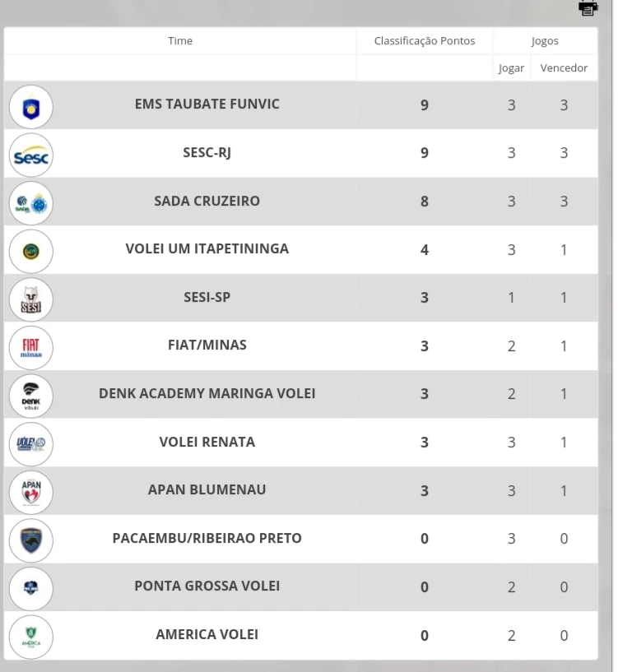Click the EMS Taubate Funvic team logo
The width and height of the screenshot is (618, 672).
(31, 107)
